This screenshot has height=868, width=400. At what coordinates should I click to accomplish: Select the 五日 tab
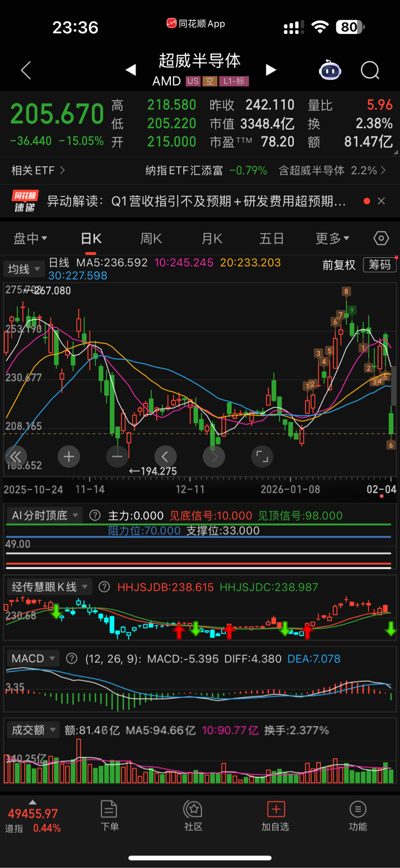271,238
